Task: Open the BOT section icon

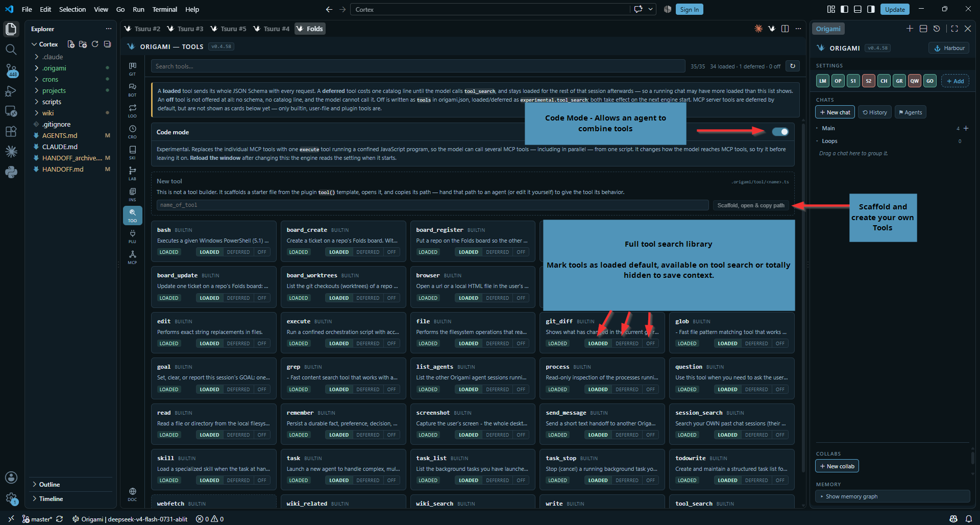Action: point(132,89)
